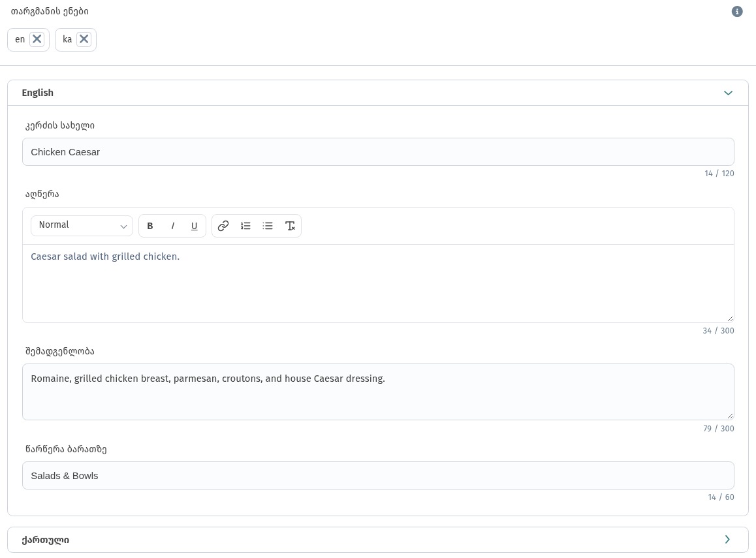The width and height of the screenshot is (756, 558).
Task: Toggle bold formatting
Action: [x=150, y=226]
